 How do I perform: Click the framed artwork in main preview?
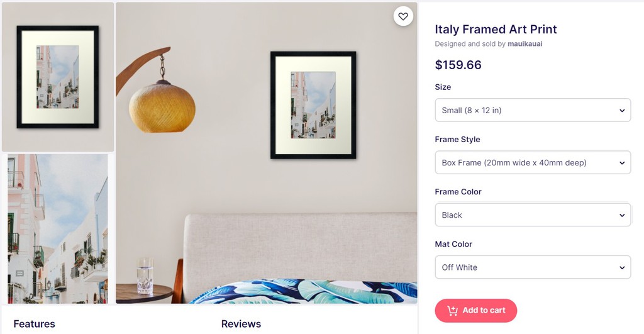[313, 105]
